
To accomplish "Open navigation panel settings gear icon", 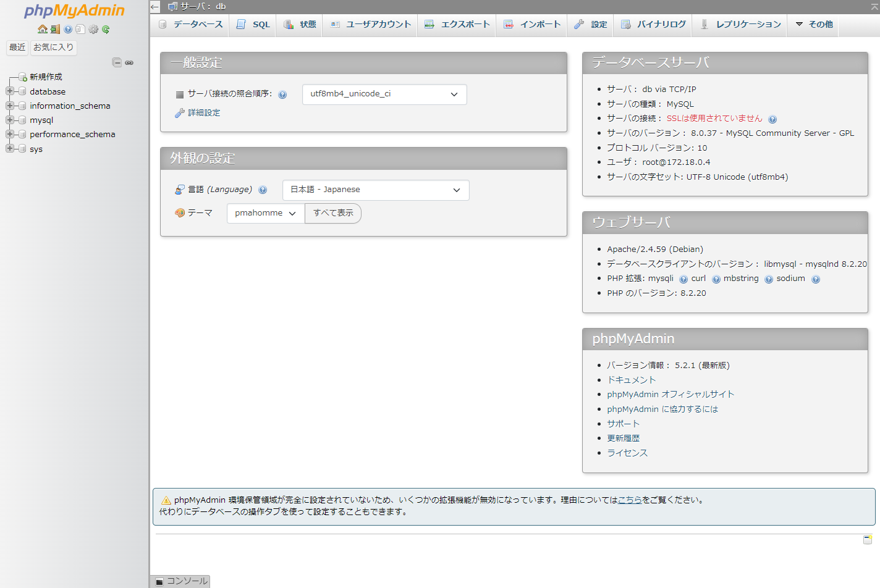I will click(93, 29).
